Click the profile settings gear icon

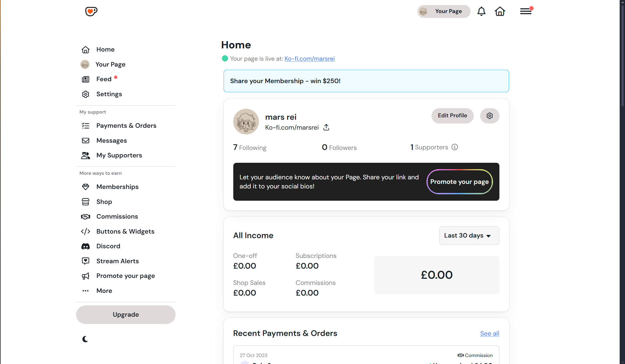(x=490, y=116)
